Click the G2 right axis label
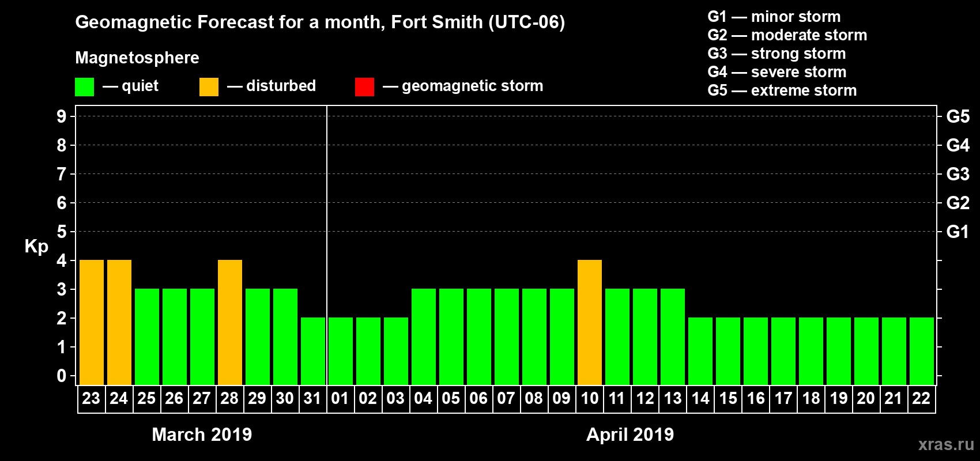 [x=958, y=203]
